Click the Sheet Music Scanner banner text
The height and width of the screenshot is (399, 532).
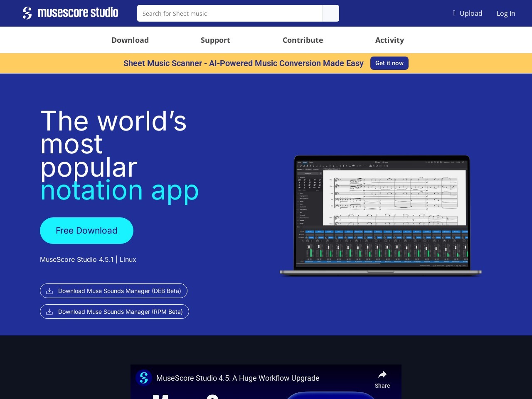pos(244,63)
